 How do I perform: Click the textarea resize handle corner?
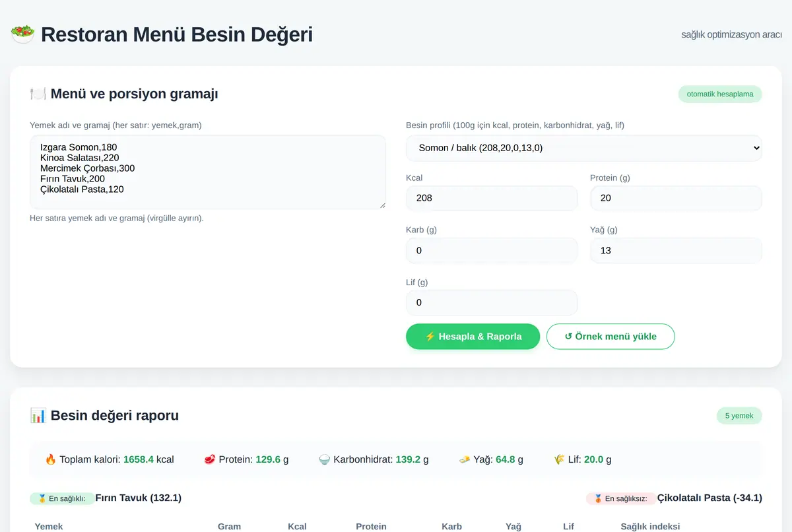click(381, 205)
